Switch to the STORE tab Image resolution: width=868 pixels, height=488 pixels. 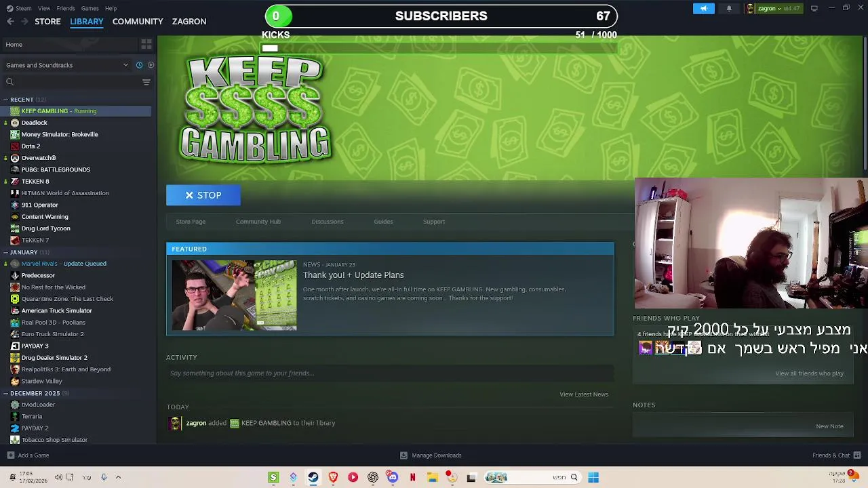[x=47, y=22]
